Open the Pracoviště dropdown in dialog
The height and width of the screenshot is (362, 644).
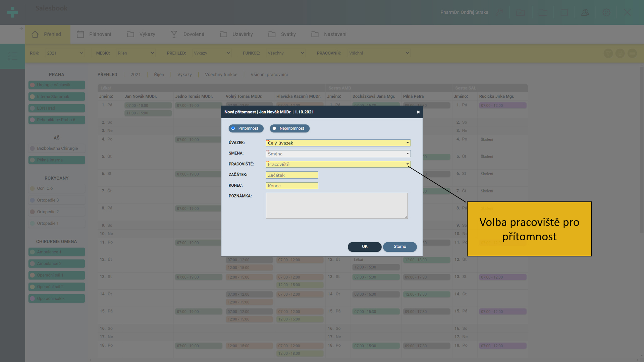(x=338, y=164)
